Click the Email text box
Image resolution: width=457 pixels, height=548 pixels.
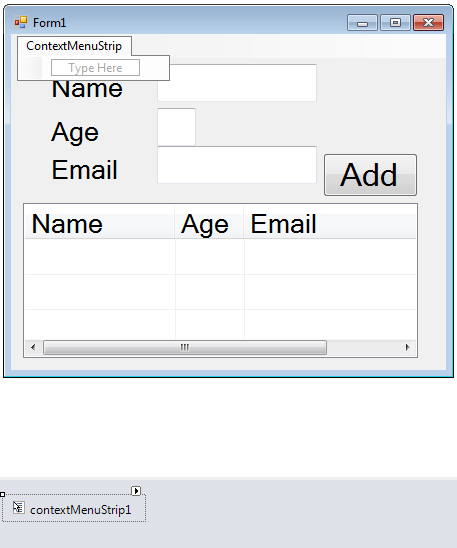coord(237,165)
